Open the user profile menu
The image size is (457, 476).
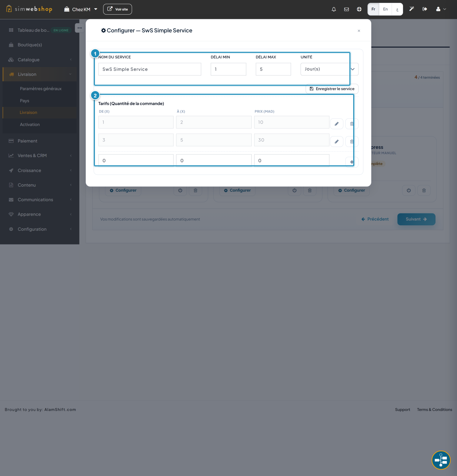coord(441,9)
